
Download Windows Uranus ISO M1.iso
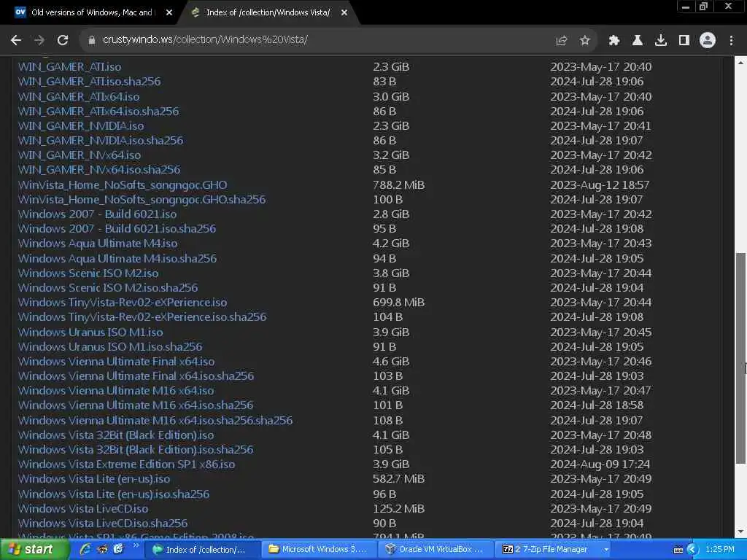coord(90,332)
